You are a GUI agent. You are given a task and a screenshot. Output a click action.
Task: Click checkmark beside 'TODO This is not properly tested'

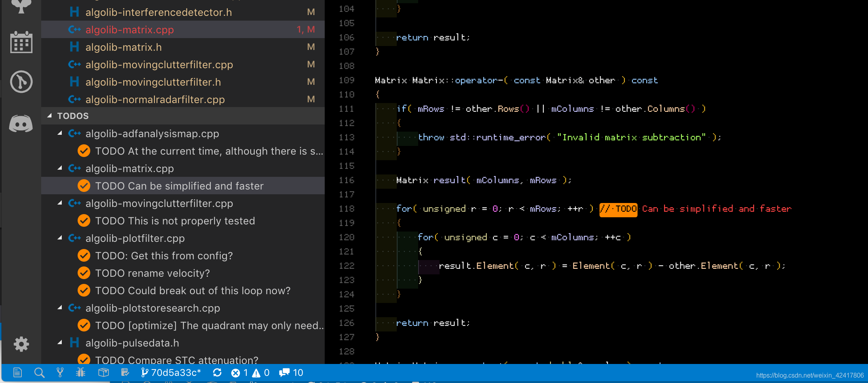pos(84,220)
